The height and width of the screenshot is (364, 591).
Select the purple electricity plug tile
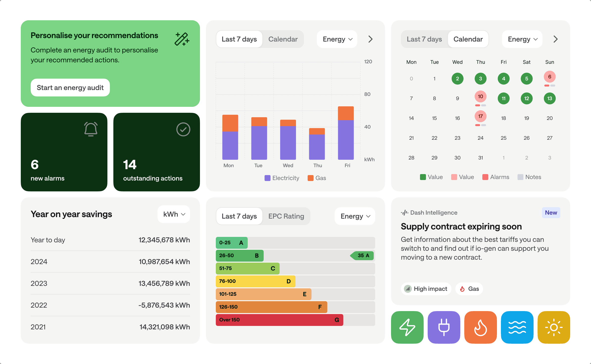[444, 327]
